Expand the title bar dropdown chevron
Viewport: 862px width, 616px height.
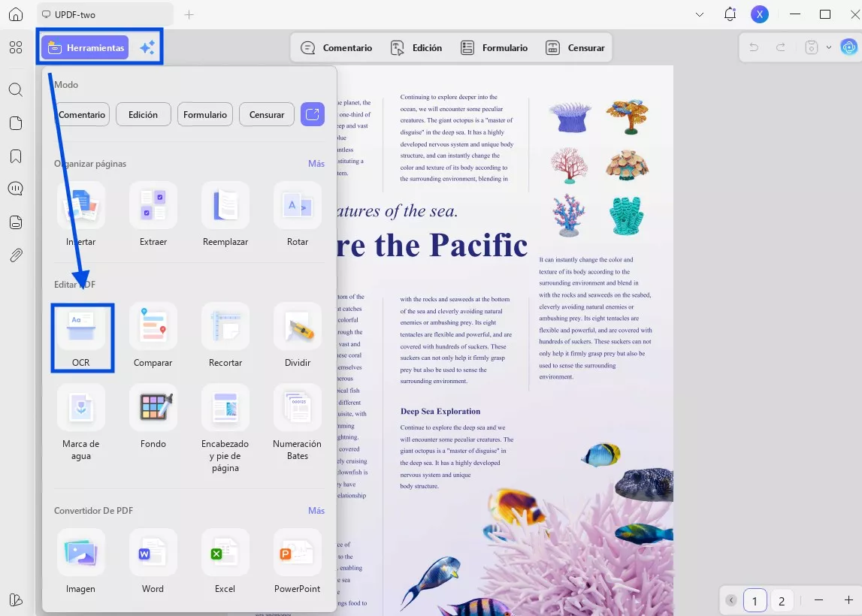(x=699, y=15)
